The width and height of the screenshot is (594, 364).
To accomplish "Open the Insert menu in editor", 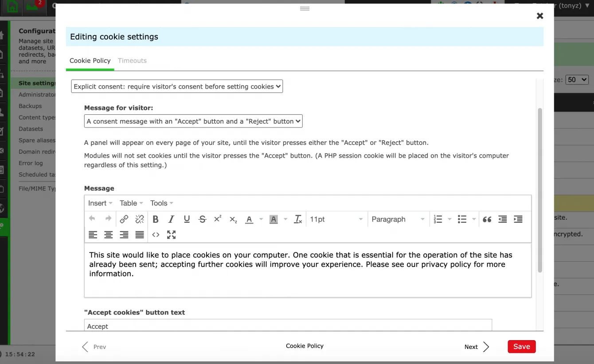I will (100, 203).
